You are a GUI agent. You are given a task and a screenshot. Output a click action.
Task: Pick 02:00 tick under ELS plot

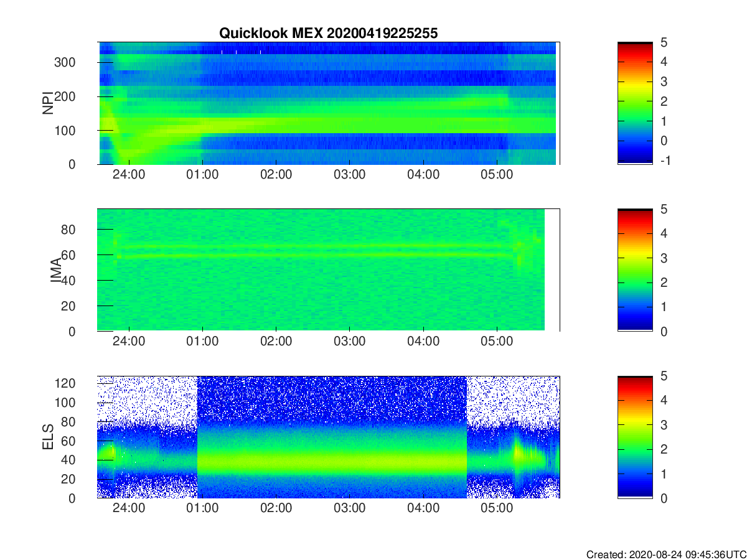click(x=276, y=508)
